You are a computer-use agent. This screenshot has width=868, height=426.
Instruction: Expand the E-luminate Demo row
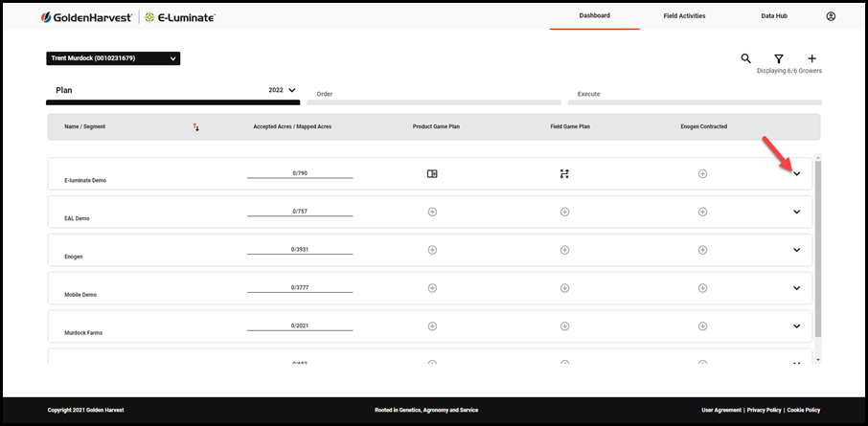click(x=796, y=173)
